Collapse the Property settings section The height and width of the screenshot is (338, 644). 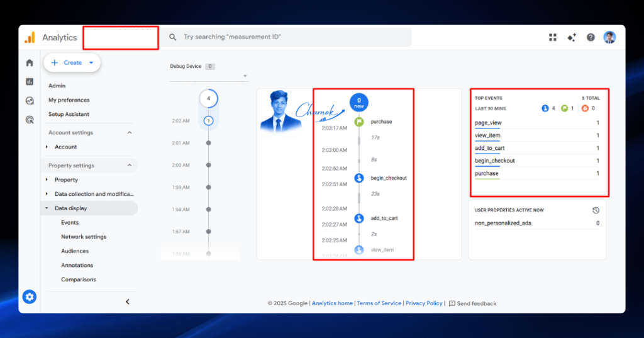130,166
